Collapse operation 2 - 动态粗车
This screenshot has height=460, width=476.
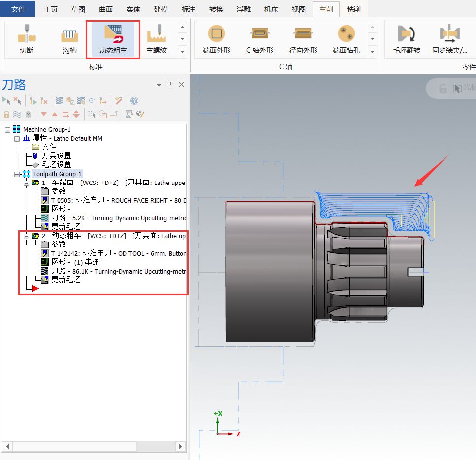(x=27, y=236)
